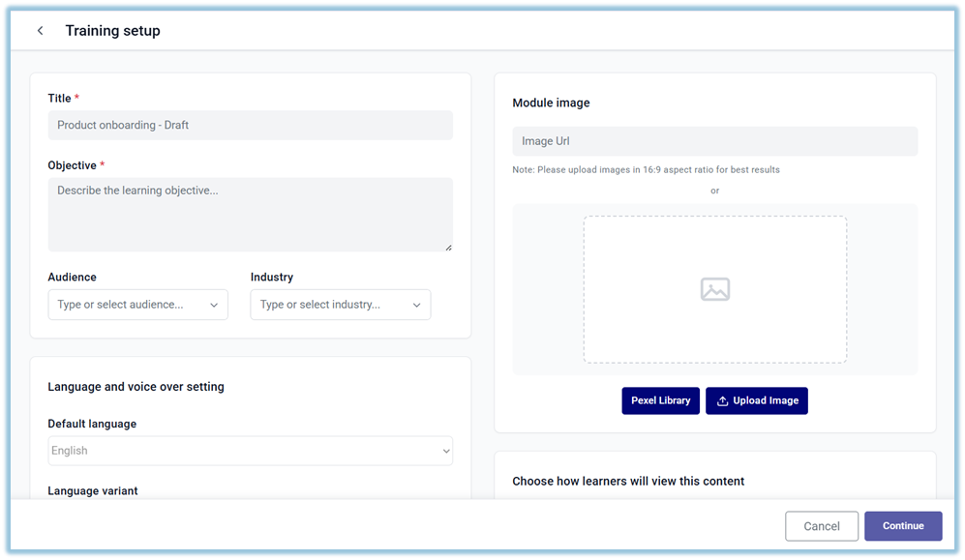
Task: Click the Default language chevron arrow
Action: pos(446,451)
